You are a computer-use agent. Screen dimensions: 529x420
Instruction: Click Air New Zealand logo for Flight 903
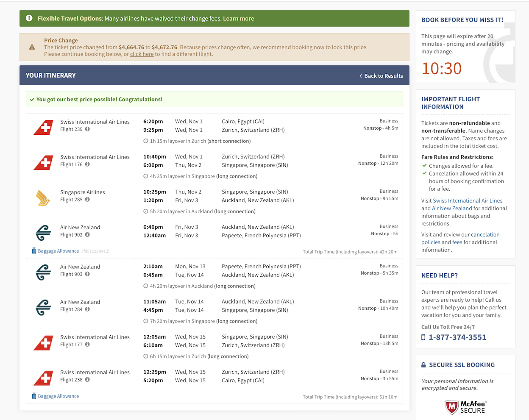[43, 273]
